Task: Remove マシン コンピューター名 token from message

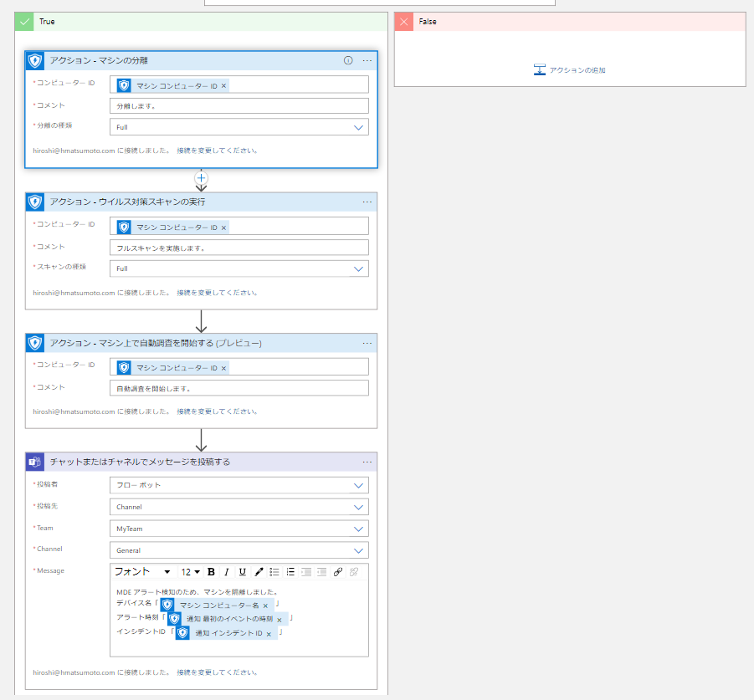Action: coord(265,605)
